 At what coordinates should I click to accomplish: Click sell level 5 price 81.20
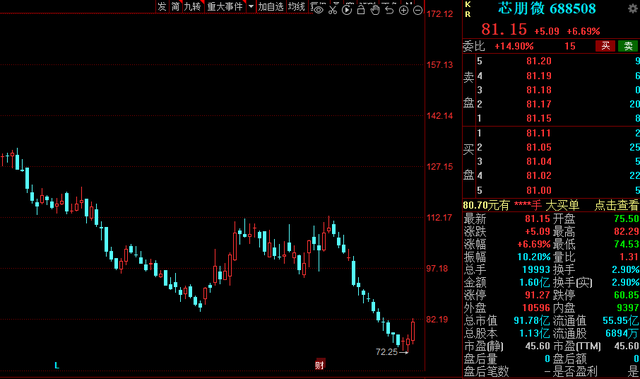539,61
